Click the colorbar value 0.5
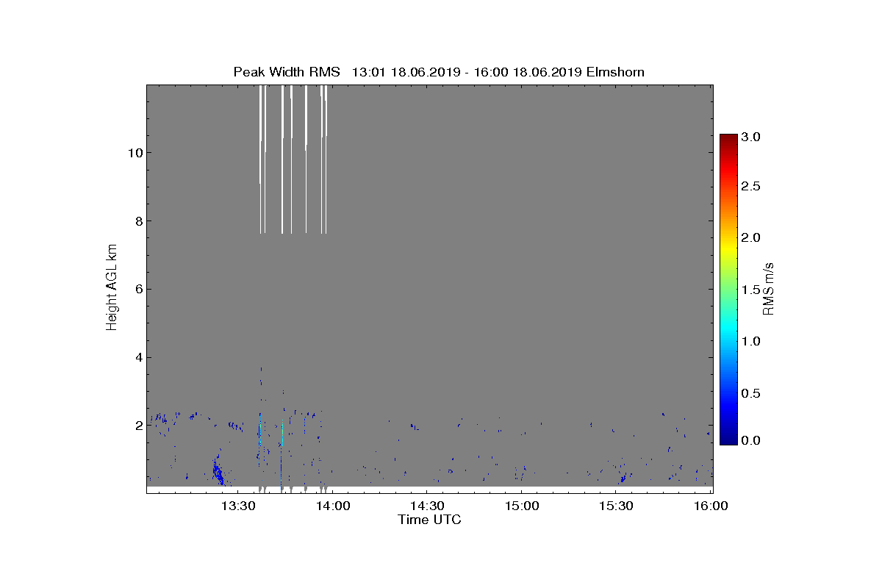 [751, 393]
